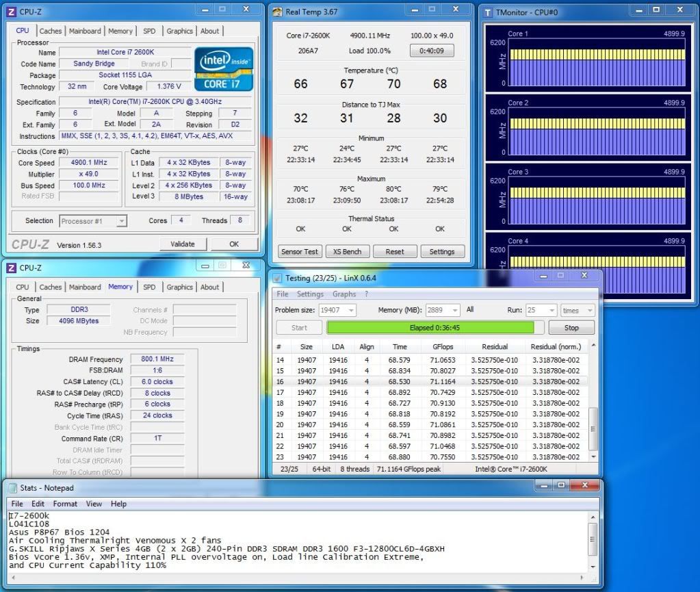The image size is (700, 592).
Task: Open the Graphs menu in LinX
Action: point(344,294)
